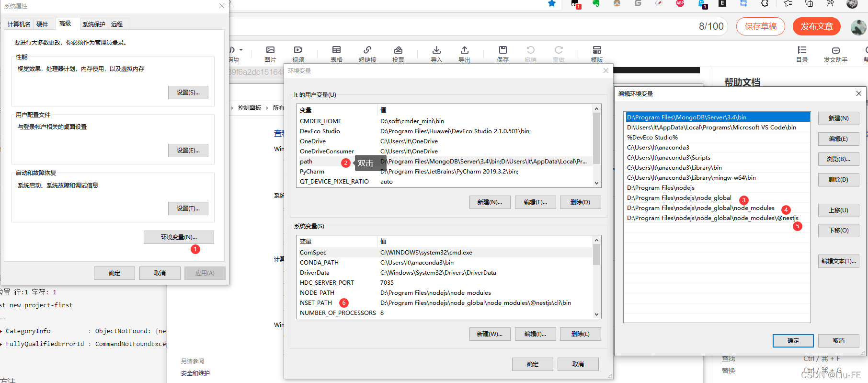Click the blue bookmark star icon in browser

[552, 3]
